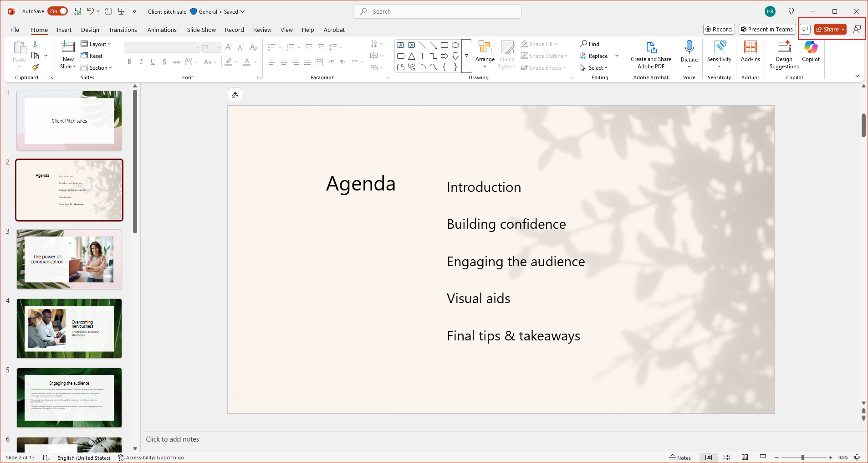Toggle Underline formatting
The image size is (868, 463).
(x=153, y=62)
